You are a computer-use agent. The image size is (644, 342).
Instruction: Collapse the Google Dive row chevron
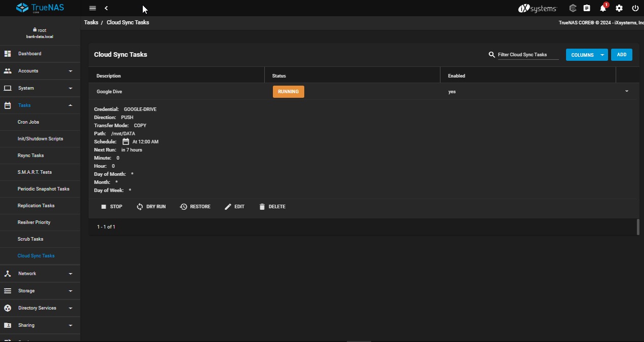[x=627, y=92]
